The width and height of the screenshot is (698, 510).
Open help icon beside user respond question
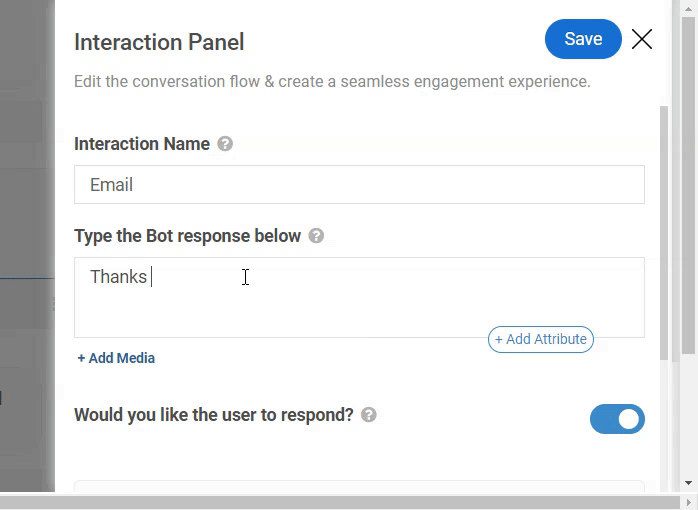pos(369,415)
